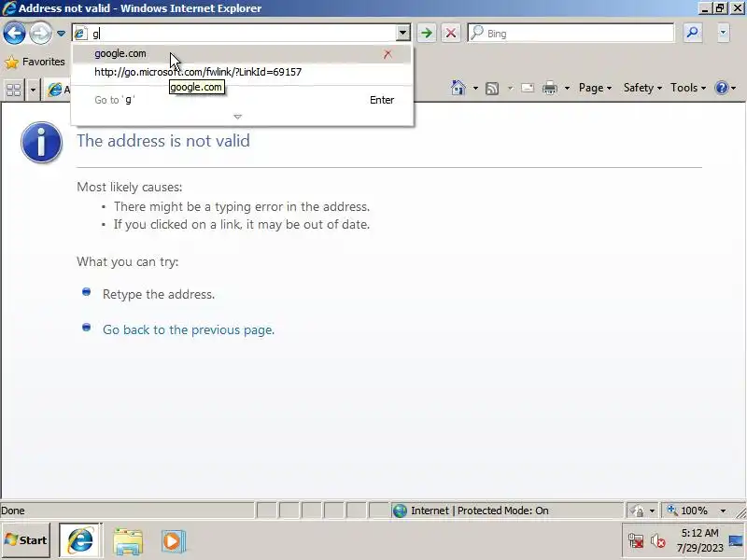This screenshot has height=560, width=747.
Task: Click the magnifier Search button
Action: pos(692,33)
